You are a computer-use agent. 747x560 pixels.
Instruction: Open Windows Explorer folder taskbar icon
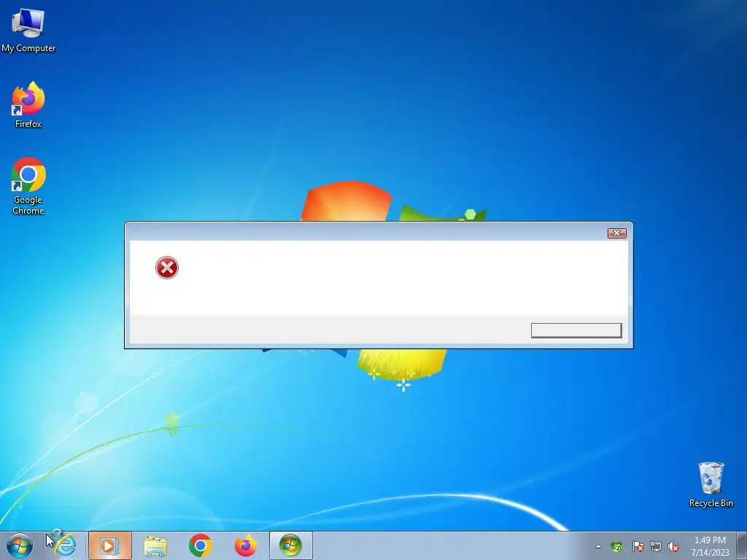click(x=155, y=545)
